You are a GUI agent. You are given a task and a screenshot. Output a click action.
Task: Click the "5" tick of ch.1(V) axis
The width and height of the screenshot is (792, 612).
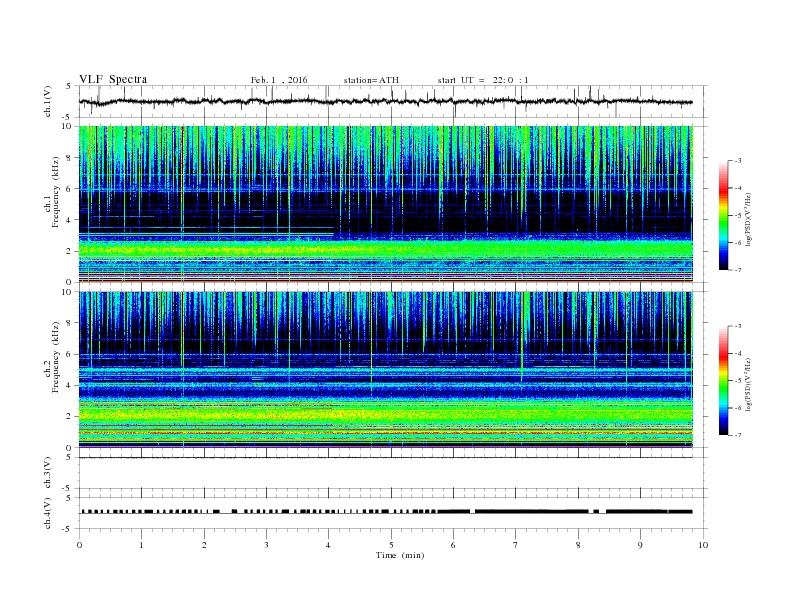(x=69, y=86)
